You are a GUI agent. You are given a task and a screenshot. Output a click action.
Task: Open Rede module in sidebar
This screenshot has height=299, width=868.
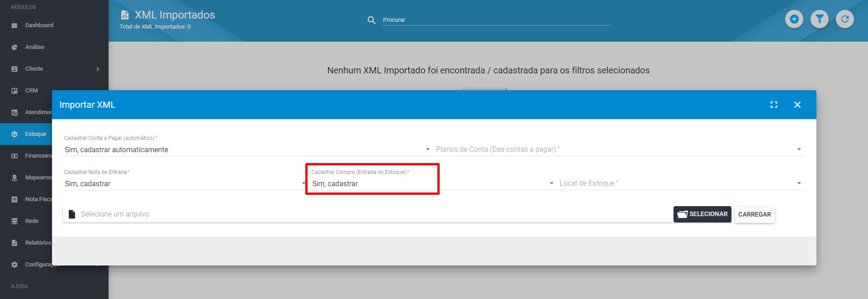(26, 221)
